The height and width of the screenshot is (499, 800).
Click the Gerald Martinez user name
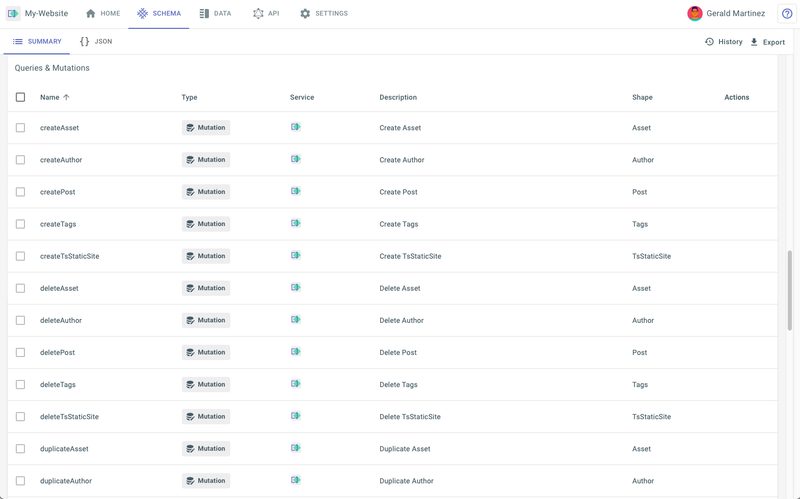pos(735,14)
